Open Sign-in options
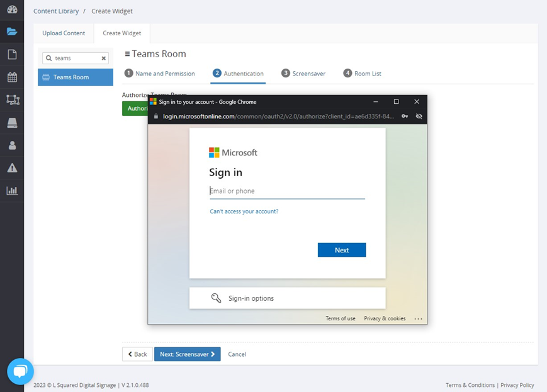The height and width of the screenshot is (392, 547). tap(288, 298)
